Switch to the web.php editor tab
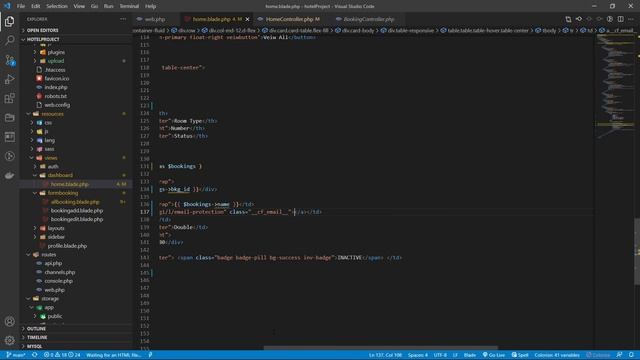The image size is (640, 360). coord(155,19)
